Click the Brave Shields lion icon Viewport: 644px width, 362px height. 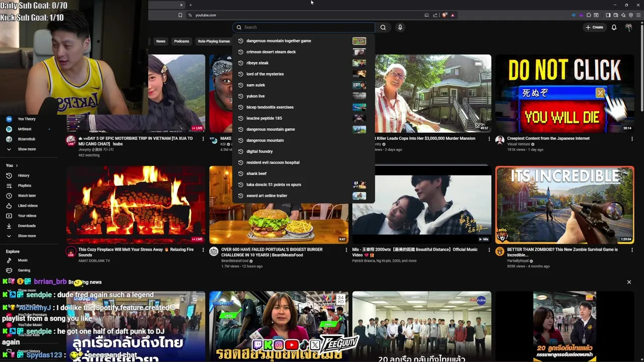(x=445, y=15)
